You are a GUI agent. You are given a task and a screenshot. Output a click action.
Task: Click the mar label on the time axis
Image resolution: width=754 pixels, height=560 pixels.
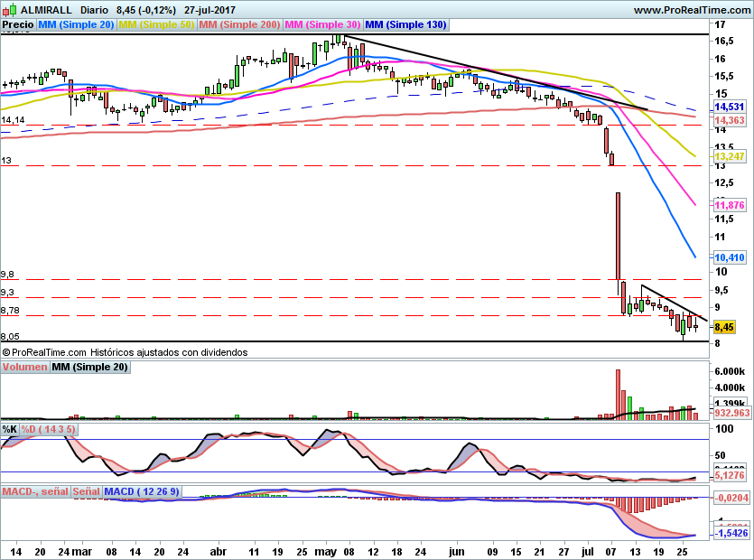coord(82,551)
